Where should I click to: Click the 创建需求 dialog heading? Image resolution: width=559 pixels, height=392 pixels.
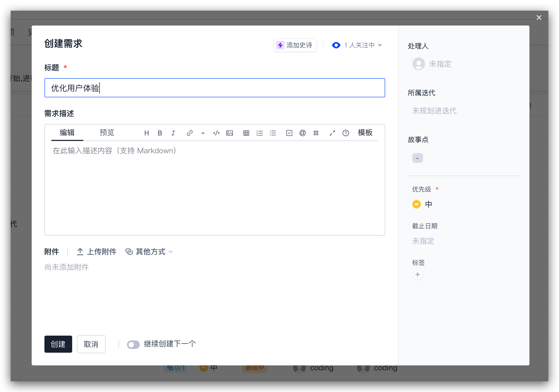[x=63, y=44]
